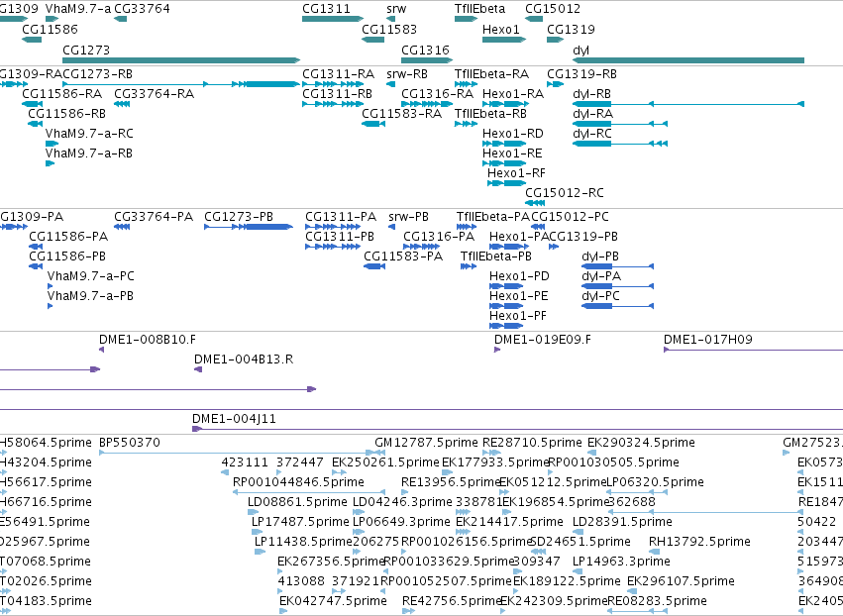Image resolution: width=843 pixels, height=616 pixels.
Task: Select the CG1319 gene label
Action: (x=571, y=29)
